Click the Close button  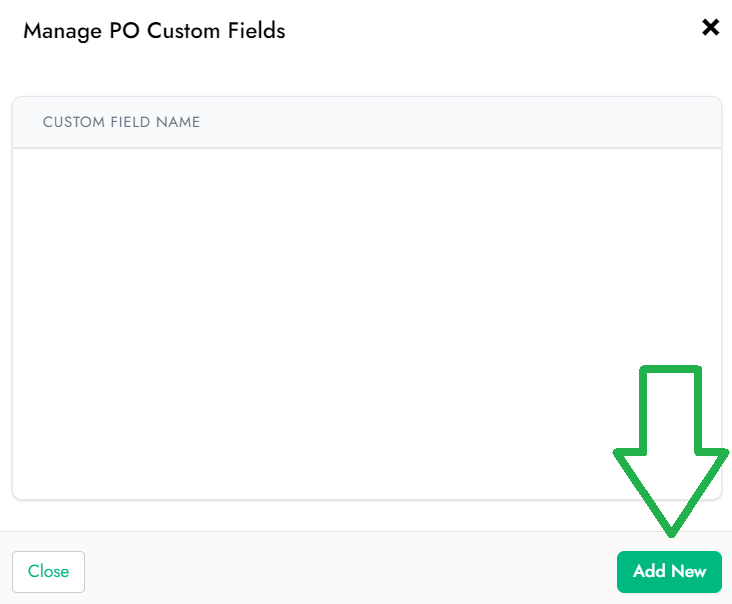tap(49, 571)
